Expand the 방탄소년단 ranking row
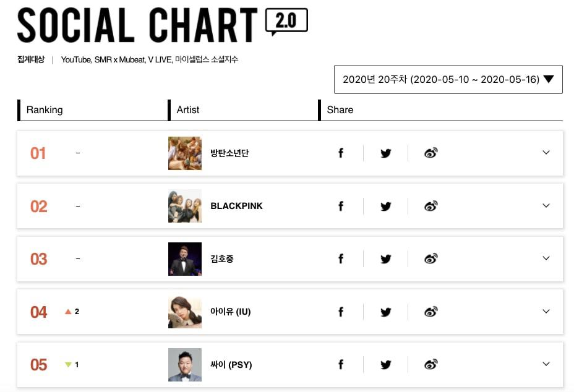The height and width of the screenshot is (392, 574). click(x=546, y=153)
